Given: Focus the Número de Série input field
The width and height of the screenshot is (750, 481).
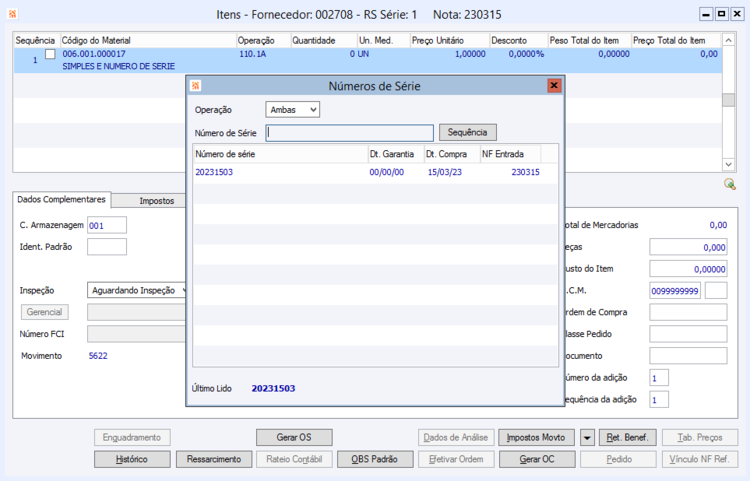Looking at the screenshot, I should coord(350,133).
